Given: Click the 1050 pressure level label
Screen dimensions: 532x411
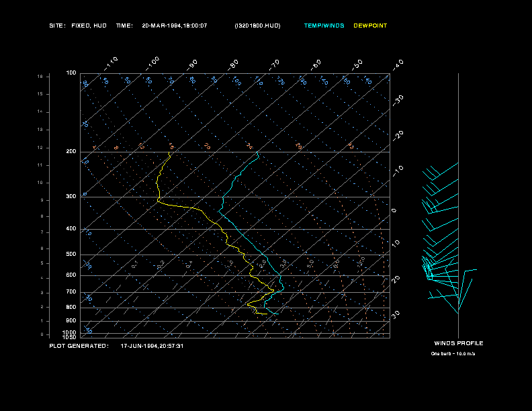Looking at the screenshot, I should 70,337.
